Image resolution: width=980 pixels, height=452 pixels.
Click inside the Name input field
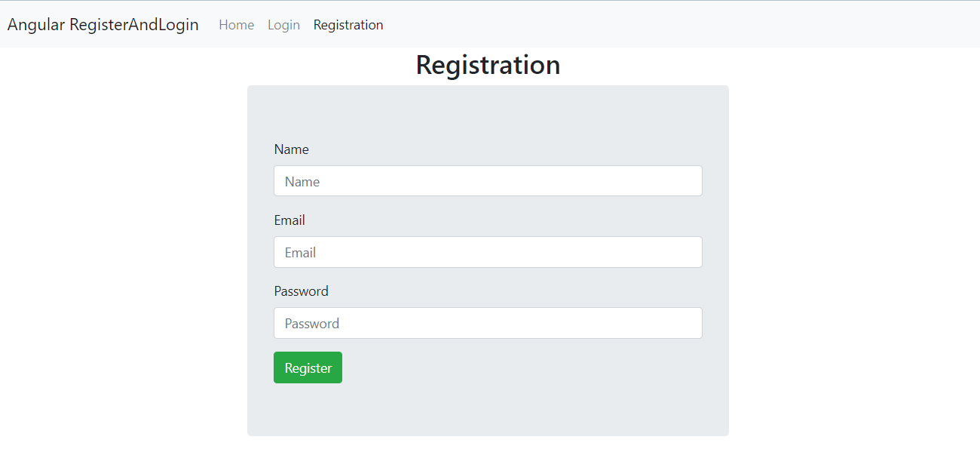coord(488,180)
